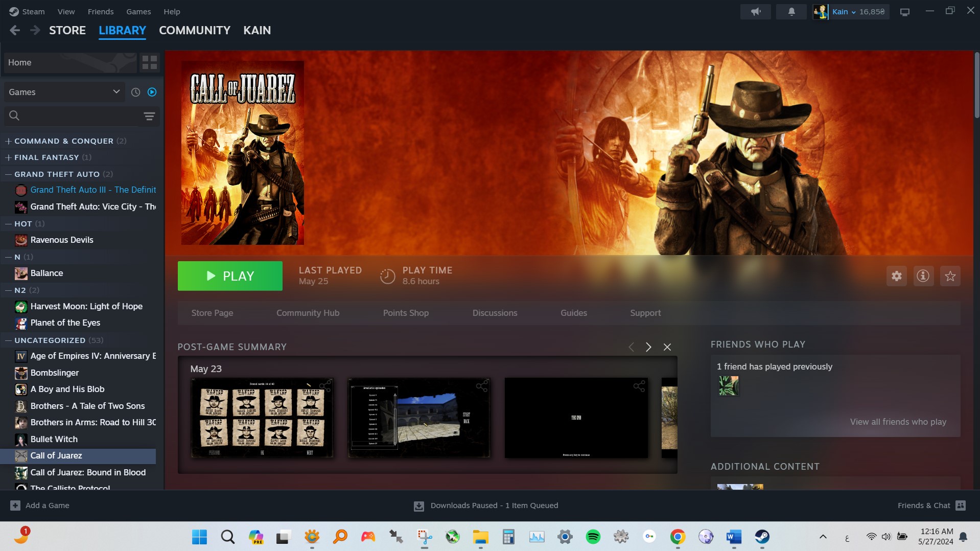Open Google Chrome from the taskbar
This screenshot has height=551, width=980.
[x=678, y=537]
